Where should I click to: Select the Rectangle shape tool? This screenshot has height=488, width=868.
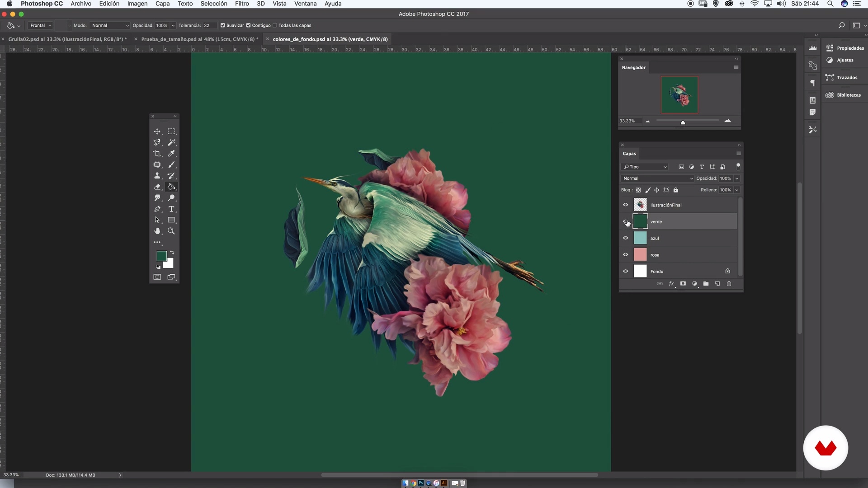[x=171, y=220]
